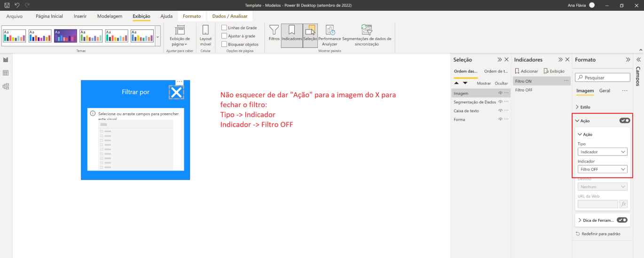Move layer up with the up arrow
The image size is (644, 258).
coord(456,83)
